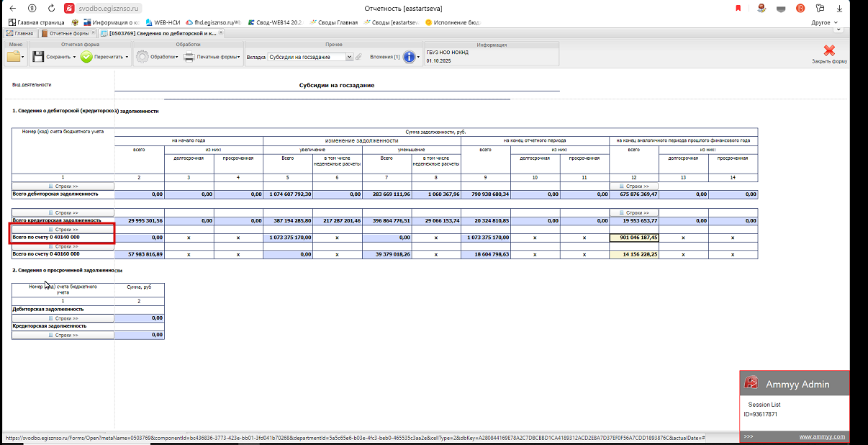The image size is (868, 445).
Task: Expand the Сохранить dropdown arrow
Action: coord(73,57)
